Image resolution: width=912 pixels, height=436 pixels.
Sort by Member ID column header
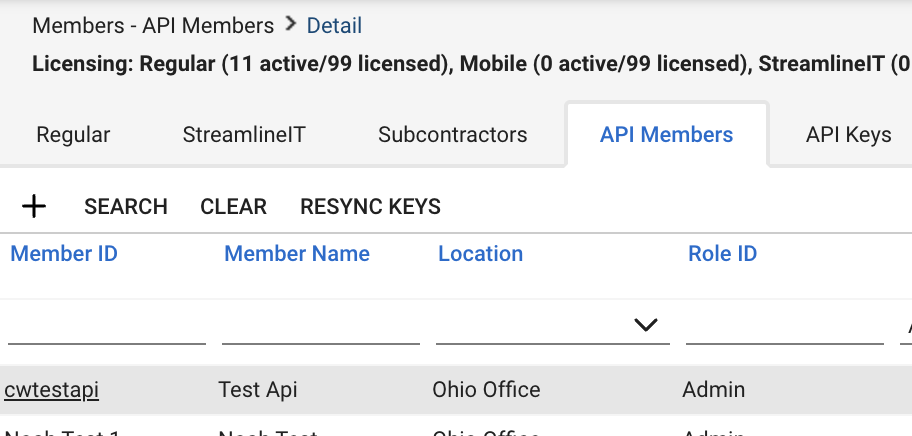pos(64,254)
